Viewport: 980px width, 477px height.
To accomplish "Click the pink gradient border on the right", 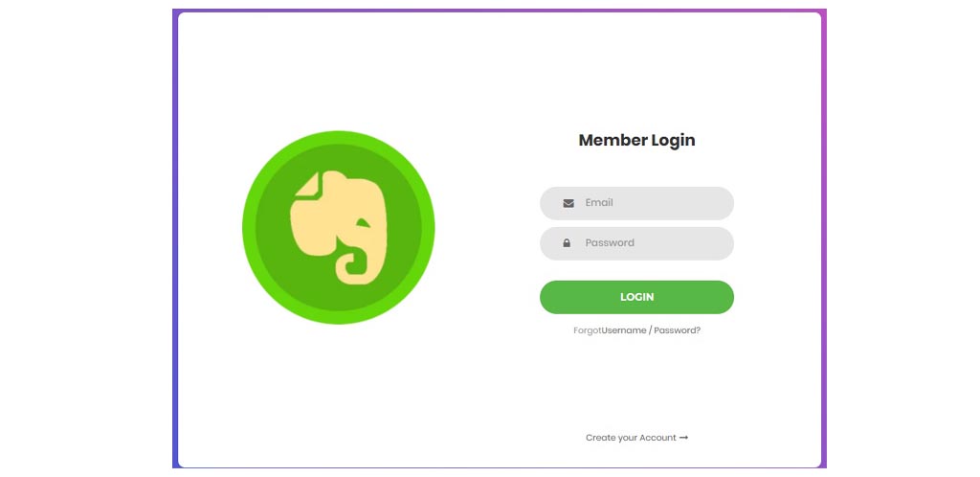I will (824, 239).
